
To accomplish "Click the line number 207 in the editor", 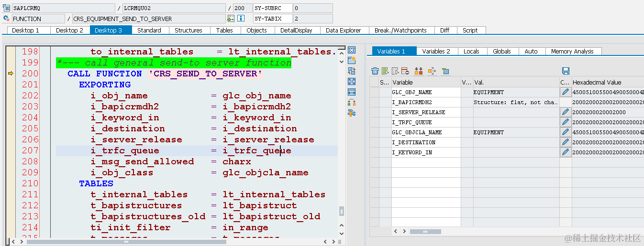I will pos(30,150).
